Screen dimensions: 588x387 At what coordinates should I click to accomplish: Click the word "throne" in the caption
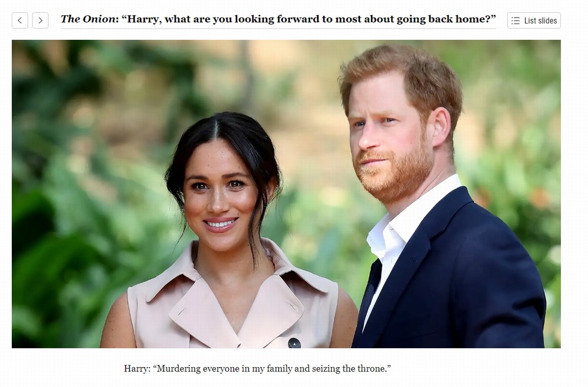[372, 369]
